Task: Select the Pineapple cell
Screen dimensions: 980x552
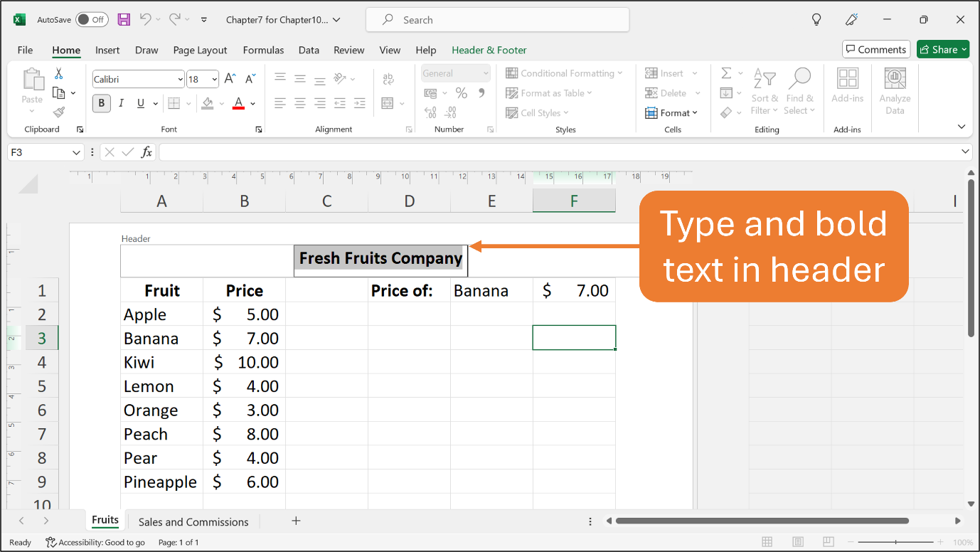Action: click(x=161, y=482)
